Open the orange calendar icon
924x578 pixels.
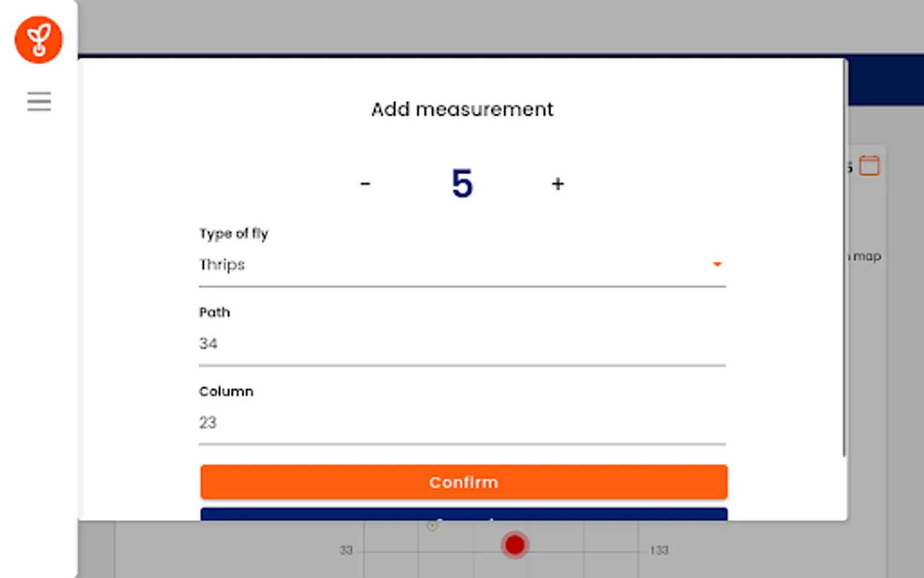869,166
